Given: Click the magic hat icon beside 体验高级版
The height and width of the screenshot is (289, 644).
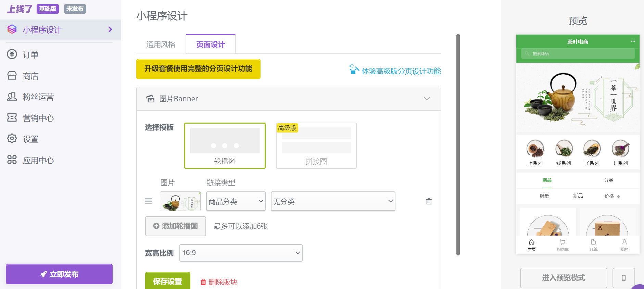Looking at the screenshot, I should click(354, 69).
